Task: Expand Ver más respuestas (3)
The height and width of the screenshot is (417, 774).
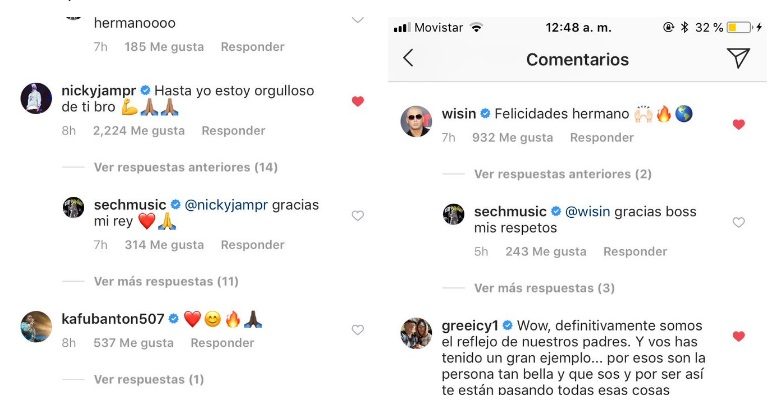Action: click(544, 288)
